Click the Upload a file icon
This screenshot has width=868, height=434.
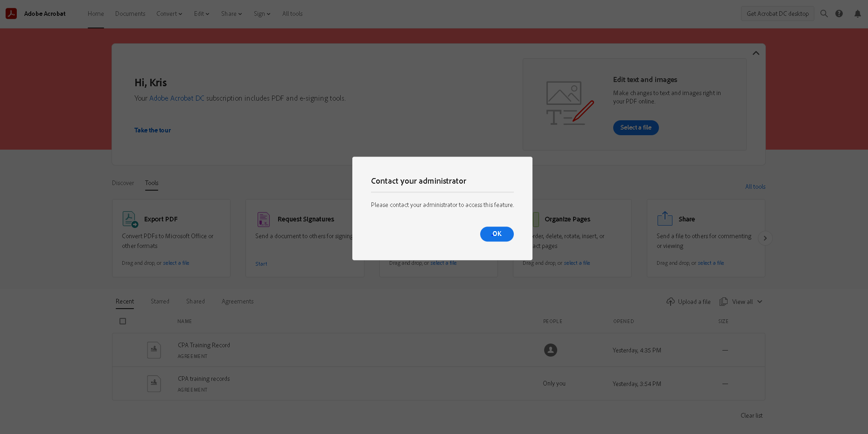click(x=671, y=302)
